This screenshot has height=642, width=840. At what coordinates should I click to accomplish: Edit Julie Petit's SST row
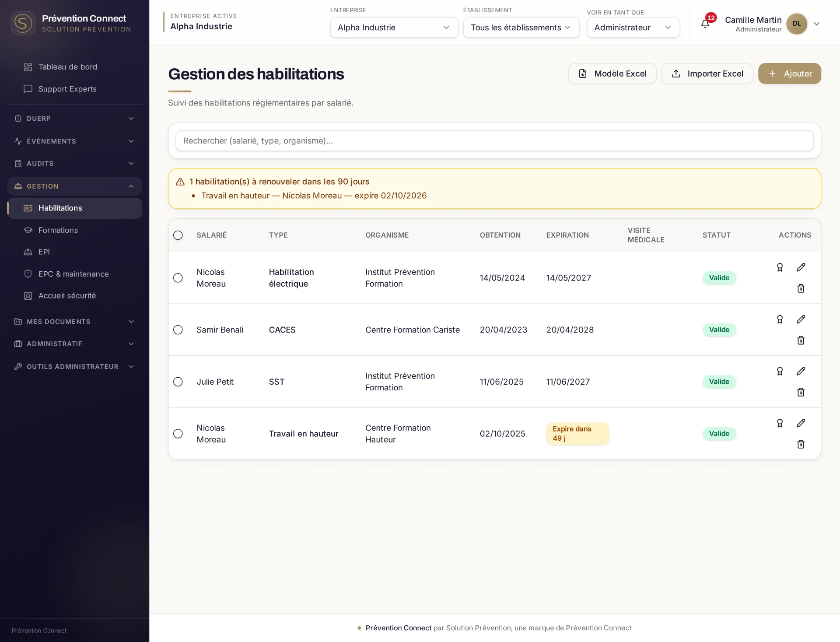click(x=801, y=372)
